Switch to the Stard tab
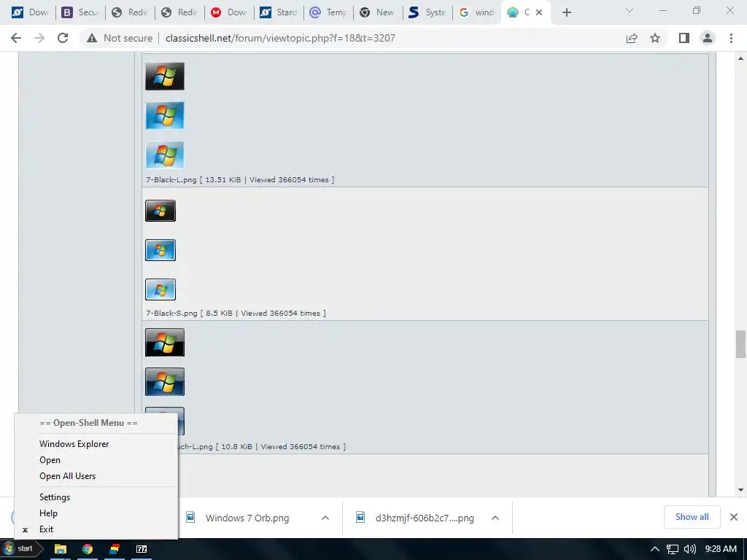Viewport: 747px width, 560px height. 279,12
